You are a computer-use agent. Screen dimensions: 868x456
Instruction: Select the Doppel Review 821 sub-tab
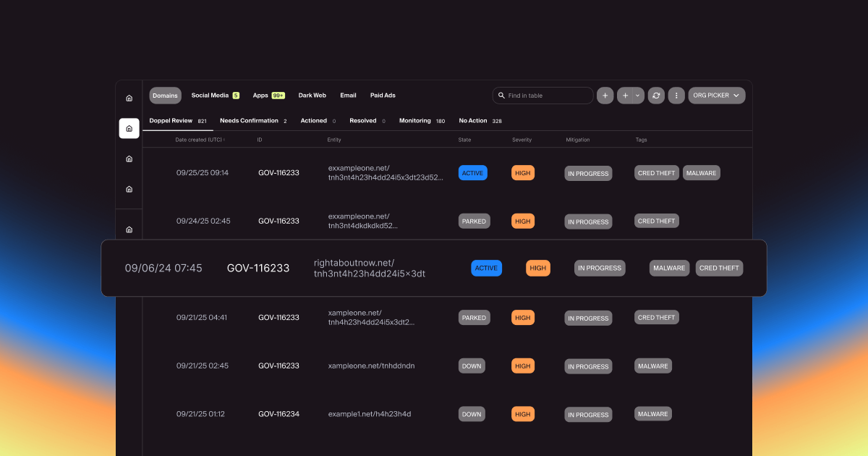[178, 121]
